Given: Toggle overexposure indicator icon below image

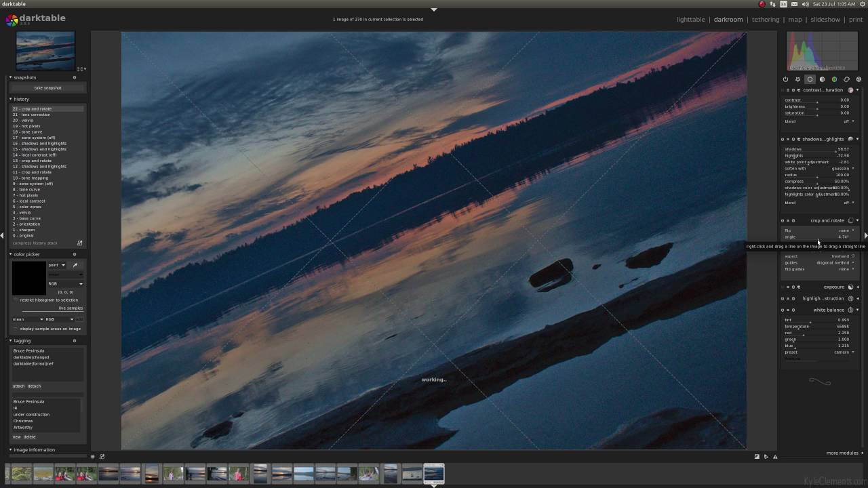Looking at the screenshot, I should click(x=757, y=456).
